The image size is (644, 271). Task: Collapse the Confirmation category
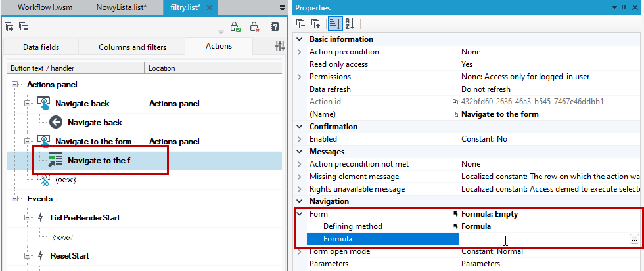point(300,126)
